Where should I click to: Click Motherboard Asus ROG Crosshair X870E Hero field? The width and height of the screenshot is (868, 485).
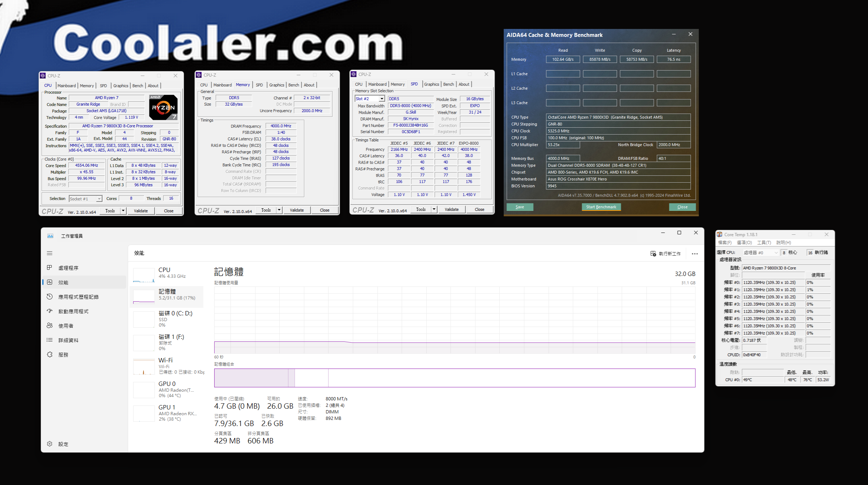coord(618,179)
